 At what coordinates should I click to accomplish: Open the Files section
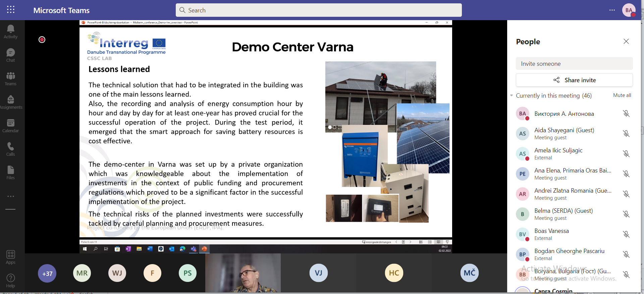click(x=11, y=173)
